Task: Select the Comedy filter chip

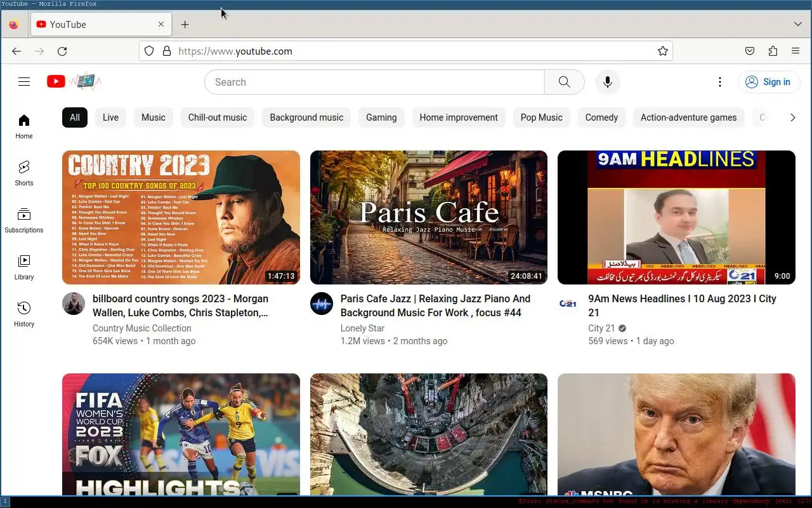Action: point(601,117)
